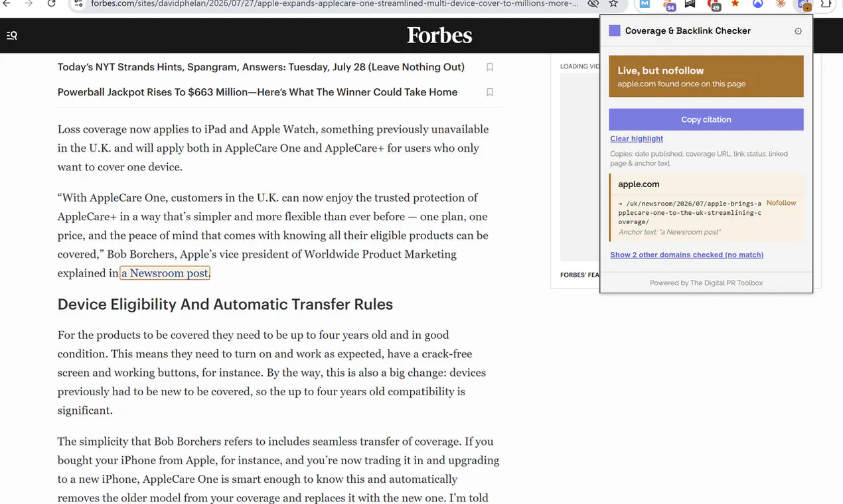Viewport: 843px width, 504px height.
Task: Go back with the browser back arrow
Action: click(x=7, y=4)
